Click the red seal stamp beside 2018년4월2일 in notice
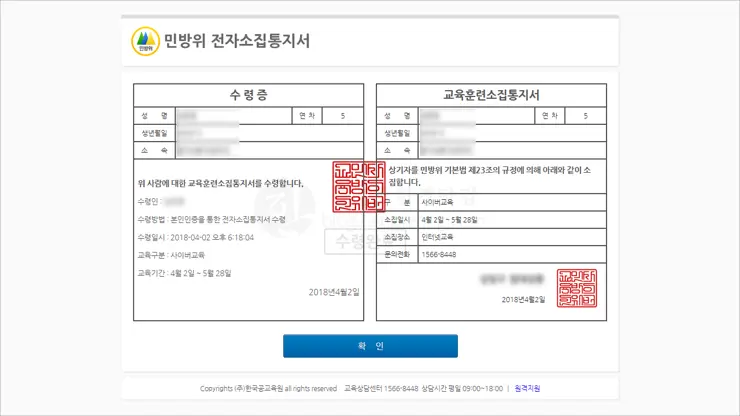The image size is (740, 416). click(x=577, y=288)
